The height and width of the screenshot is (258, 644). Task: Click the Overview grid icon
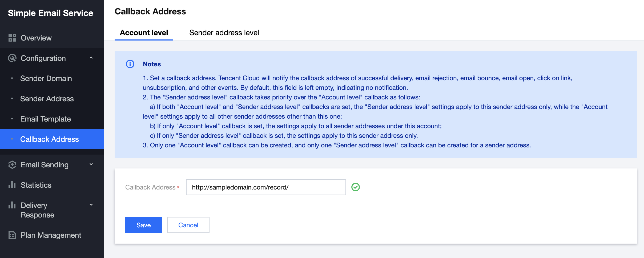pos(12,38)
